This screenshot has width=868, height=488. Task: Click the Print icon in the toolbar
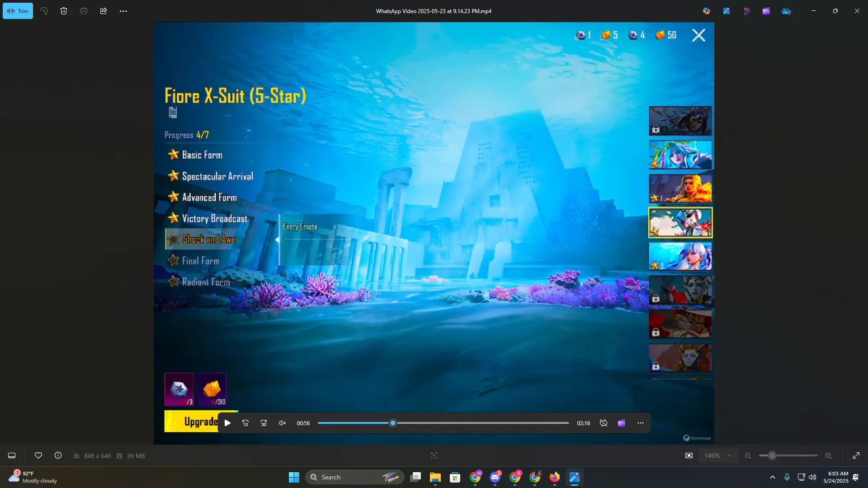pyautogui.click(x=84, y=11)
